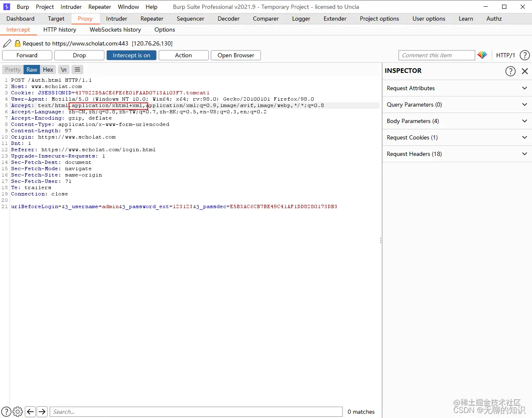Open the Learn tab
This screenshot has width=532, height=418.
click(x=466, y=19)
